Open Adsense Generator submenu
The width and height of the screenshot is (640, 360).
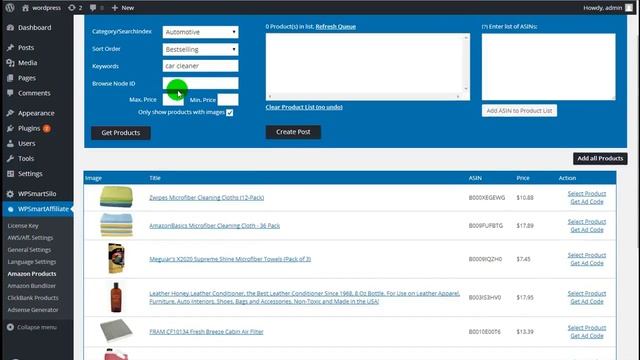coord(33,310)
